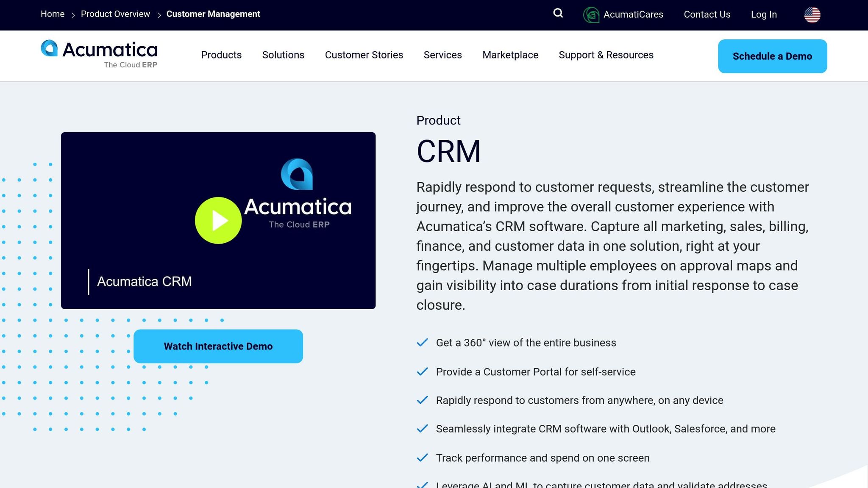This screenshot has width=868, height=488.
Task: Click the CRM heading
Action: [x=448, y=151]
